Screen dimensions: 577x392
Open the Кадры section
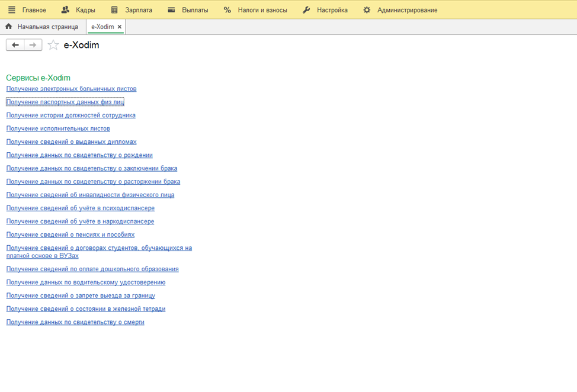pyautogui.click(x=78, y=10)
